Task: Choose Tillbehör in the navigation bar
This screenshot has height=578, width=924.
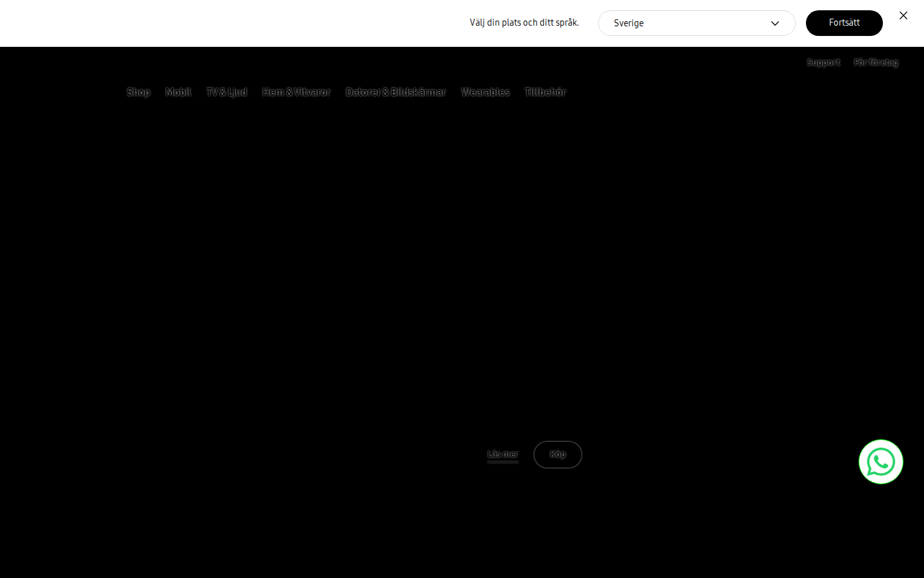Action: [x=545, y=92]
